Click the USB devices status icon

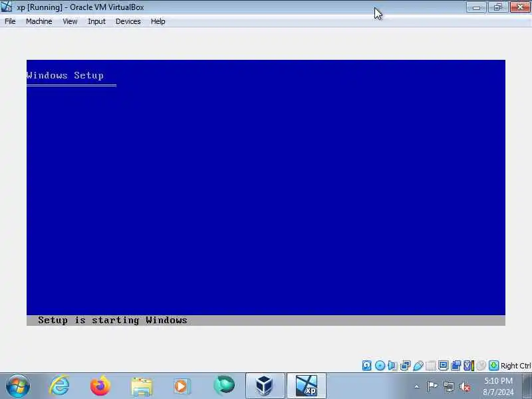tap(418, 365)
